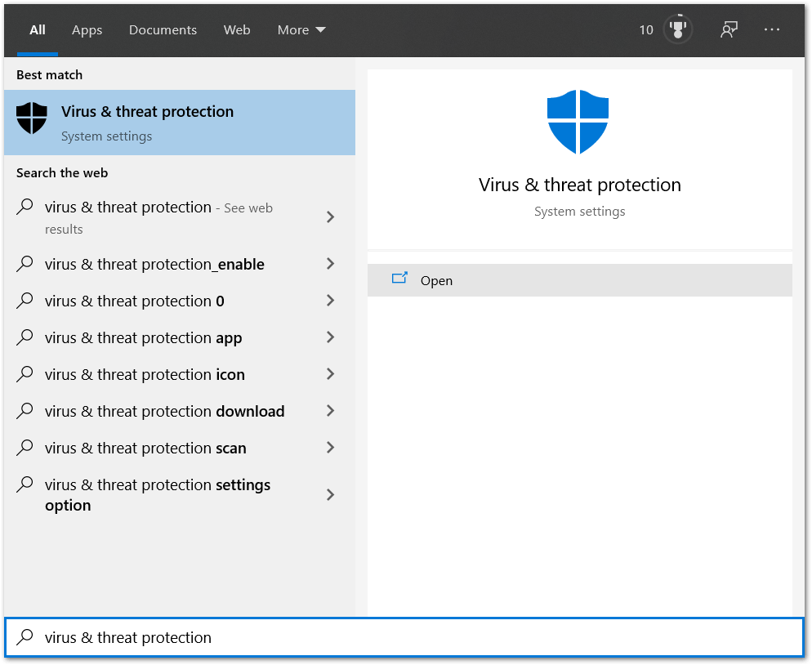This screenshot has width=812, height=665.
Task: Click 'Virus & threat protection' title in preview
Action: click(579, 185)
